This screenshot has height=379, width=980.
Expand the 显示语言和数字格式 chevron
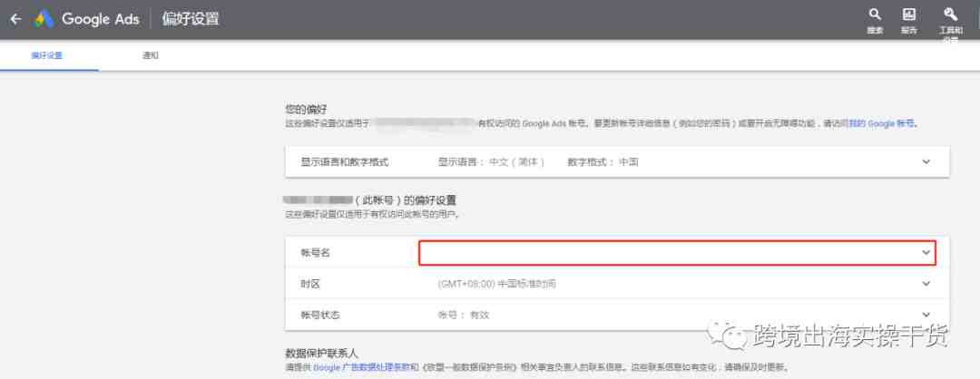[x=926, y=161]
